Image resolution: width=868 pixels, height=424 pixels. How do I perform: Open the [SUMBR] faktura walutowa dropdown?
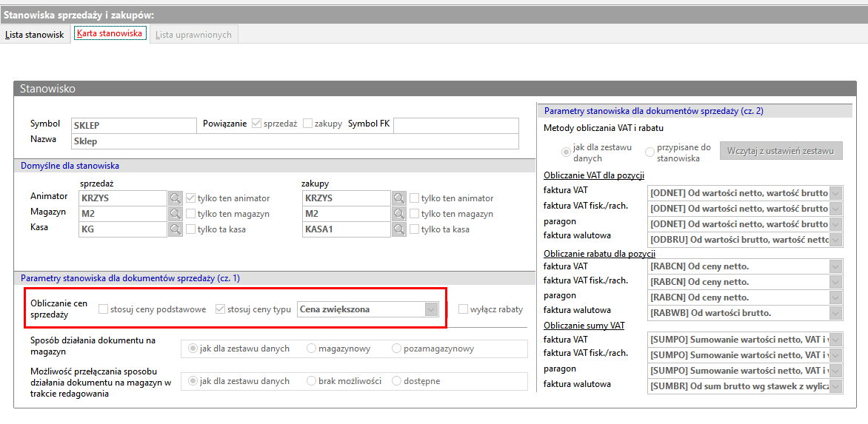coord(836,386)
